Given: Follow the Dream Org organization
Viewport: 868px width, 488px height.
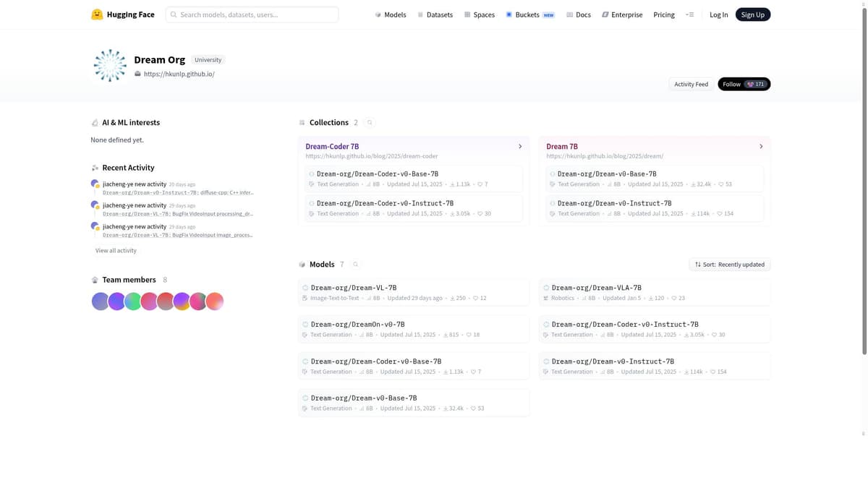Looking at the screenshot, I should pos(744,84).
